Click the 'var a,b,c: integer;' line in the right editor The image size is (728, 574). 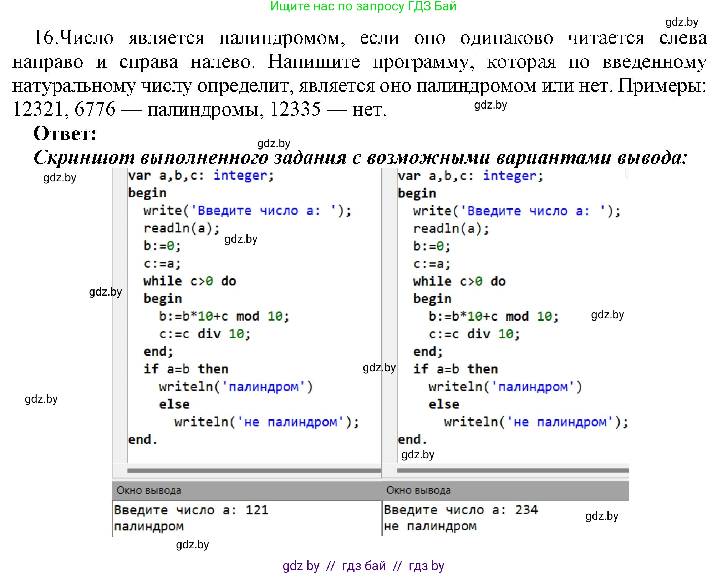pyautogui.click(x=470, y=176)
